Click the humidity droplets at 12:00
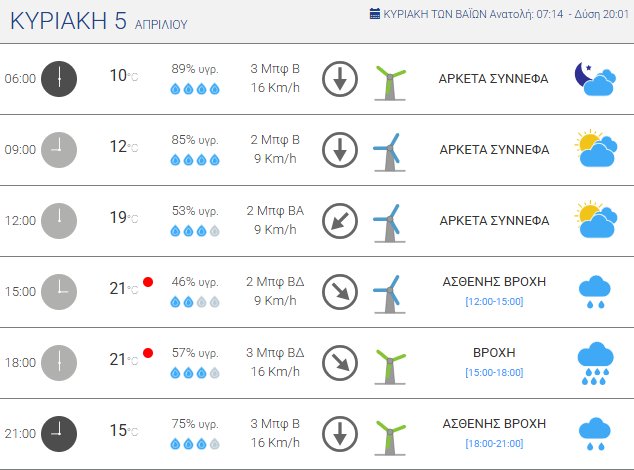This screenshot has height=470, width=634. pos(195,231)
